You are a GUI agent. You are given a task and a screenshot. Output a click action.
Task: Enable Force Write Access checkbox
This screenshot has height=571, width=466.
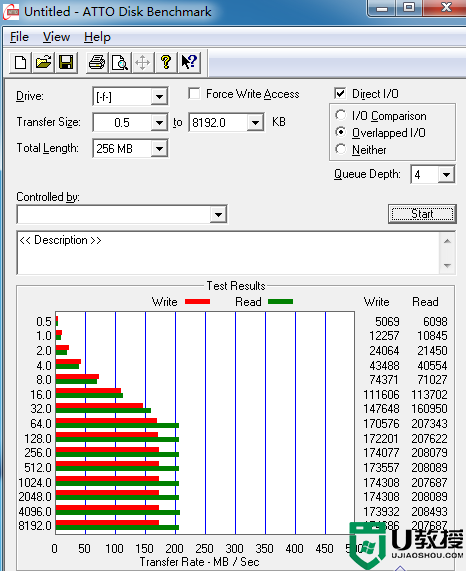coord(194,94)
